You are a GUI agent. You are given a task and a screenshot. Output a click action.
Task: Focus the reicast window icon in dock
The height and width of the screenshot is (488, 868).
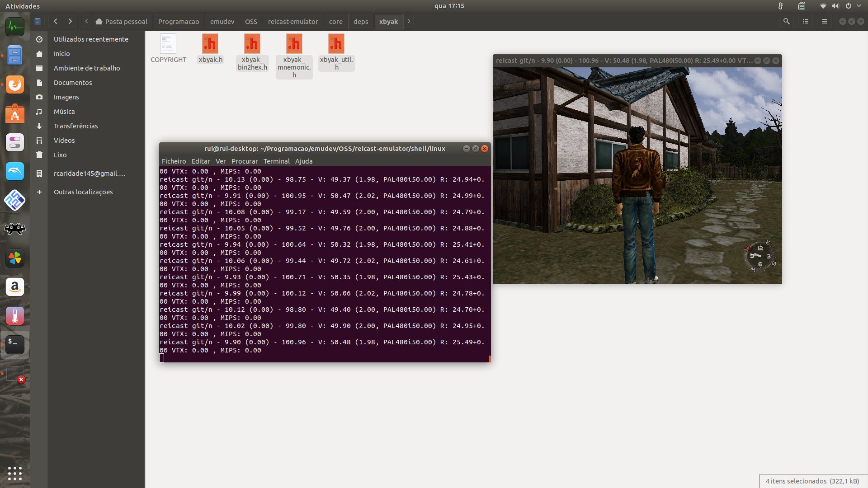pos(15,374)
